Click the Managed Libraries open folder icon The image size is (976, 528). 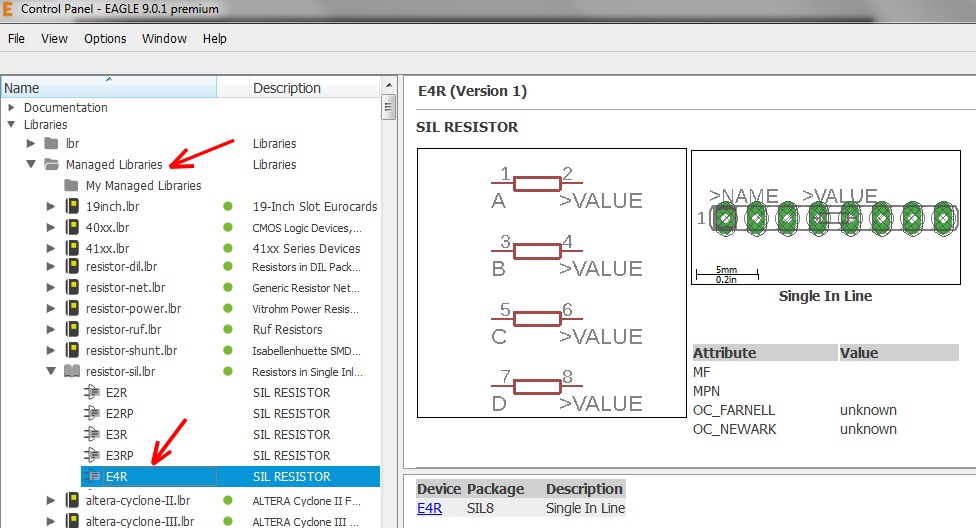click(x=52, y=164)
